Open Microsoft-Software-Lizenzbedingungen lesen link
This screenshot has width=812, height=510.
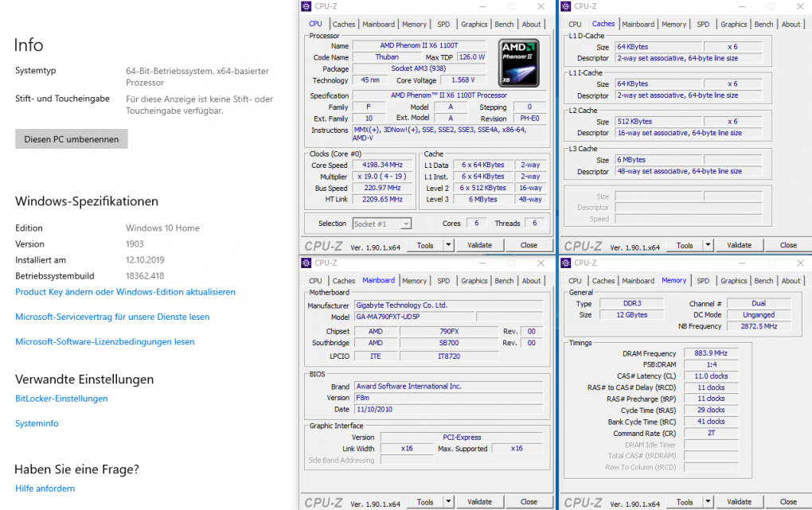[104, 342]
